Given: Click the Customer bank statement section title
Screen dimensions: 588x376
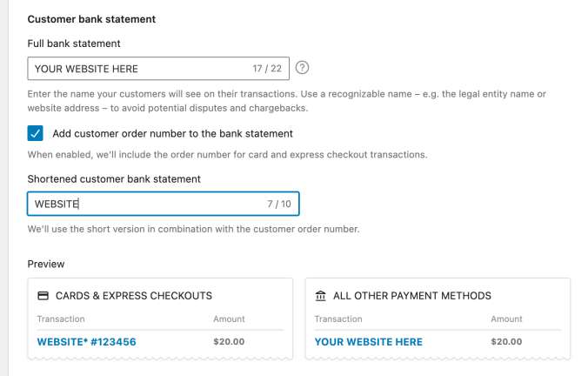Looking at the screenshot, I should pos(91,19).
